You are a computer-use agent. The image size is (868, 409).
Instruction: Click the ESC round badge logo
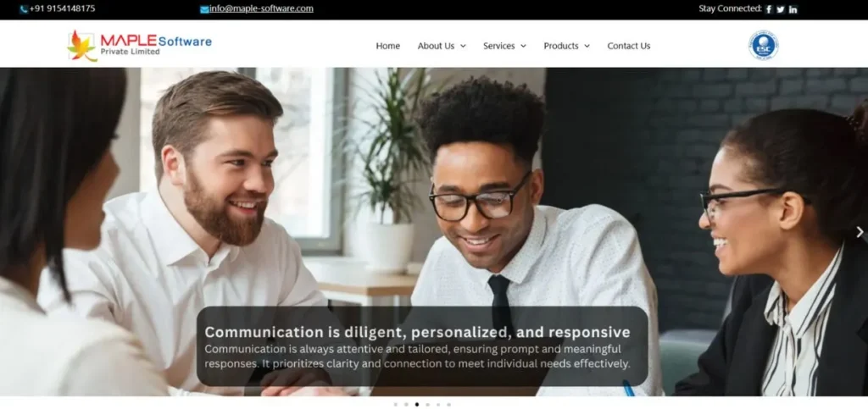pyautogui.click(x=764, y=46)
